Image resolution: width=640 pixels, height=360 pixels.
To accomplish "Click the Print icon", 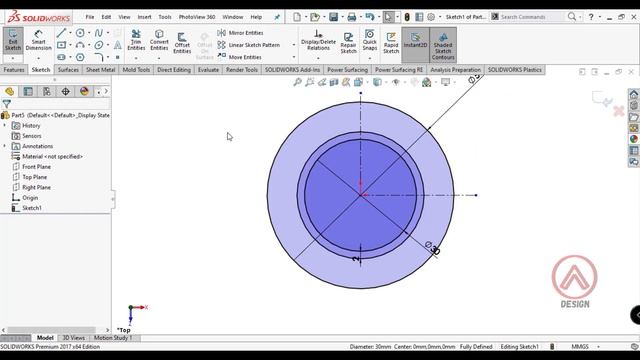I will 351,17.
